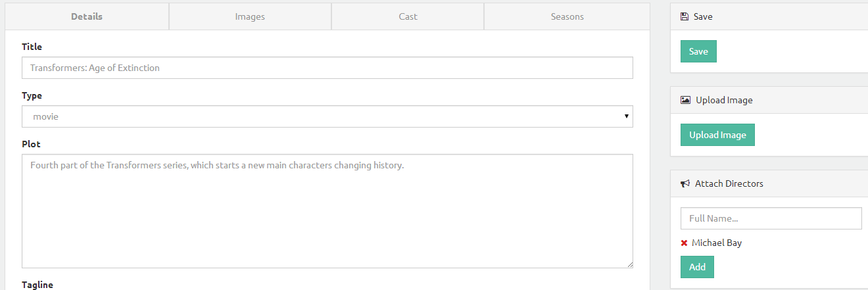Image resolution: width=868 pixels, height=290 pixels.
Task: Go to the Cast tab
Action: tap(408, 16)
